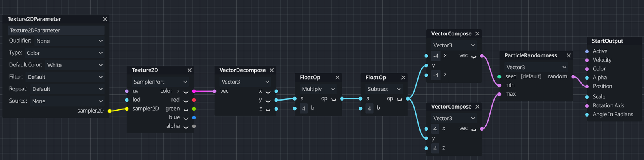Close the Multiply FloatOp node
This screenshot has width=644, height=160.
tap(337, 78)
